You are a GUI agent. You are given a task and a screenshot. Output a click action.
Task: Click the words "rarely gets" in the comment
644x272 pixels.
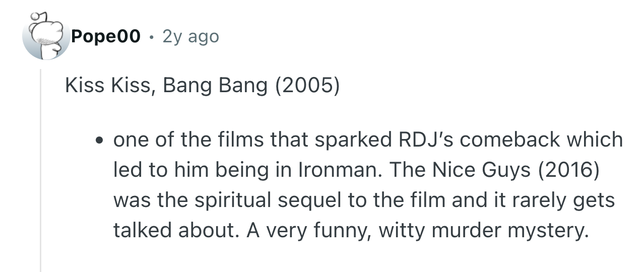click(563, 200)
